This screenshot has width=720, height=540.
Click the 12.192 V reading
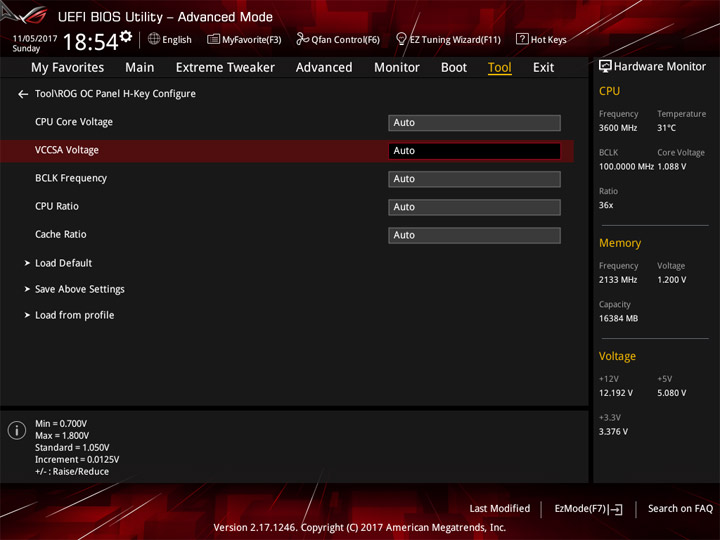point(616,393)
